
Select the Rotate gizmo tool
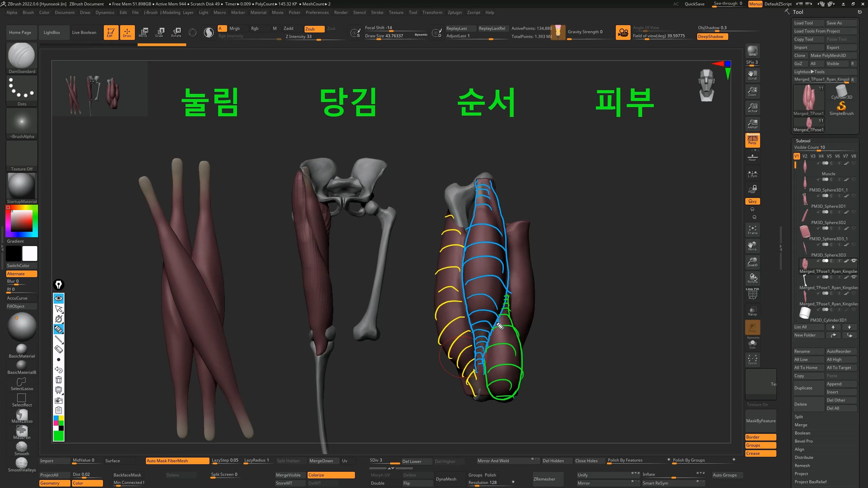(x=176, y=32)
